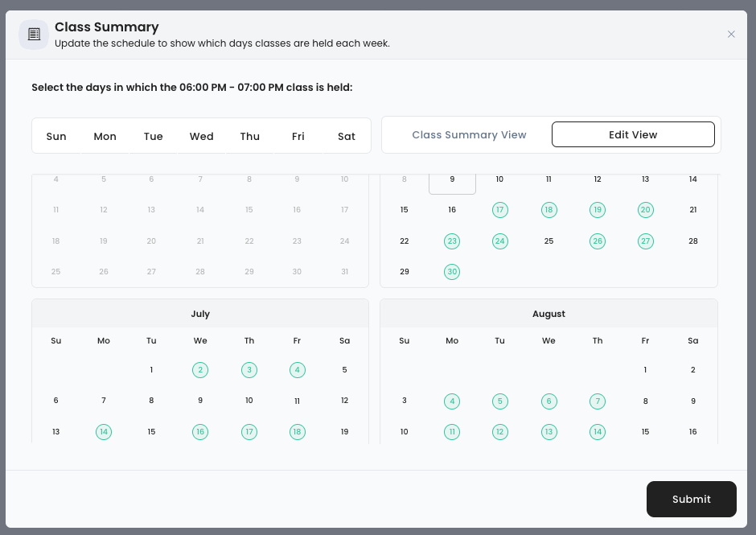Deselect July 14 circled date
The image size is (756, 535).
[x=104, y=432]
